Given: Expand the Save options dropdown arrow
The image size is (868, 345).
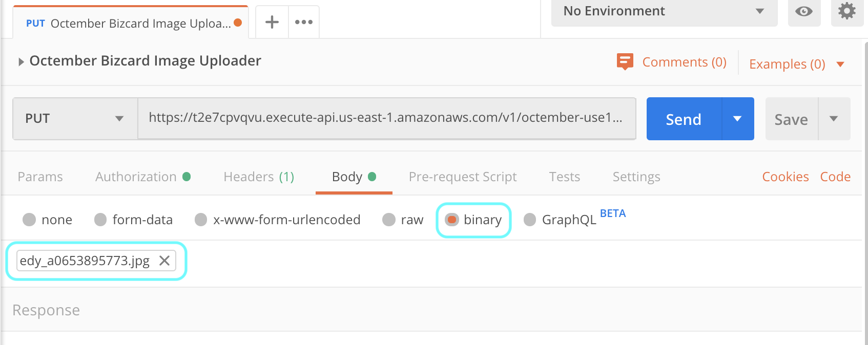Looking at the screenshot, I should pos(834,119).
